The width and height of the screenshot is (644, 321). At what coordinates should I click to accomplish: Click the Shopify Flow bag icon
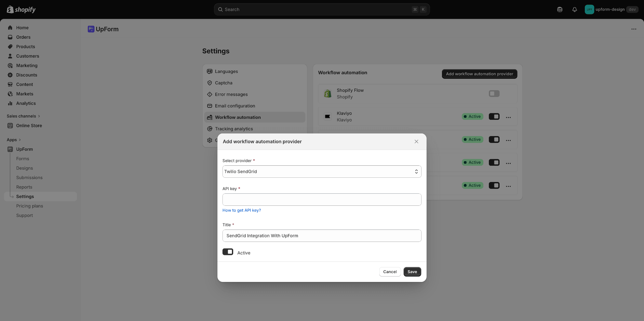pyautogui.click(x=328, y=94)
